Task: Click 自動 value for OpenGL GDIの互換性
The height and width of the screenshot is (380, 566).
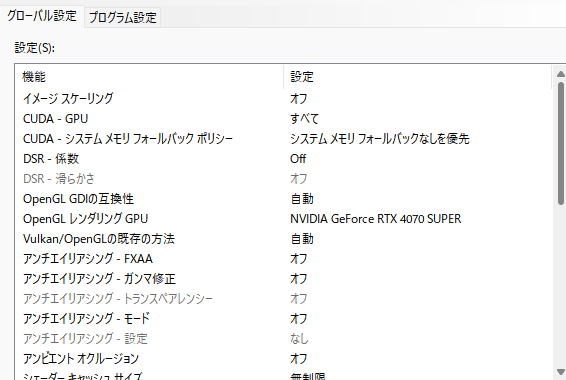Action: coord(302,199)
